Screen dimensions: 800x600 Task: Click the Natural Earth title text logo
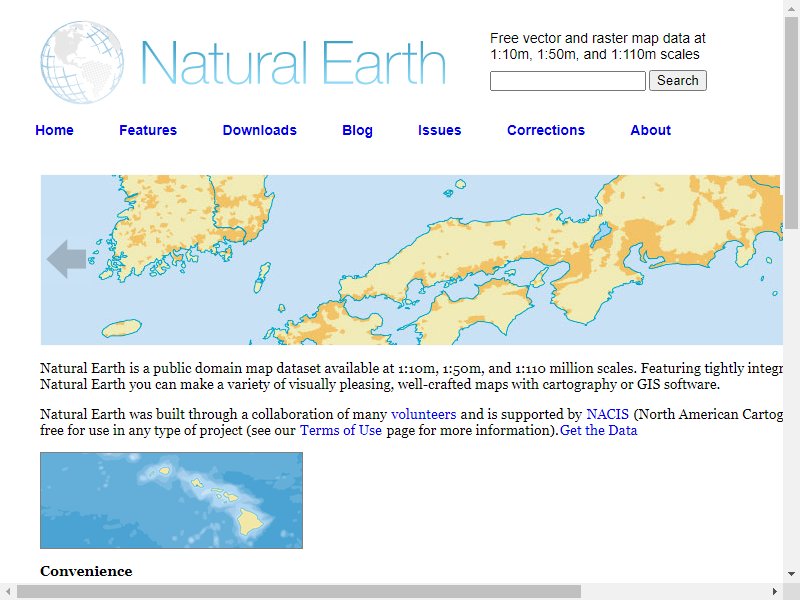coord(293,62)
